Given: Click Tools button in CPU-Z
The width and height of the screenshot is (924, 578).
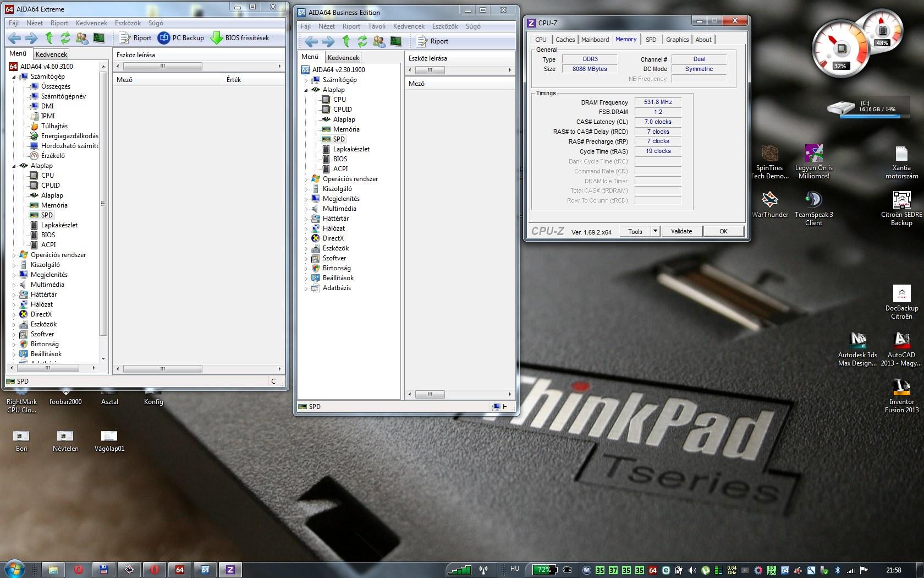Looking at the screenshot, I should click(635, 232).
